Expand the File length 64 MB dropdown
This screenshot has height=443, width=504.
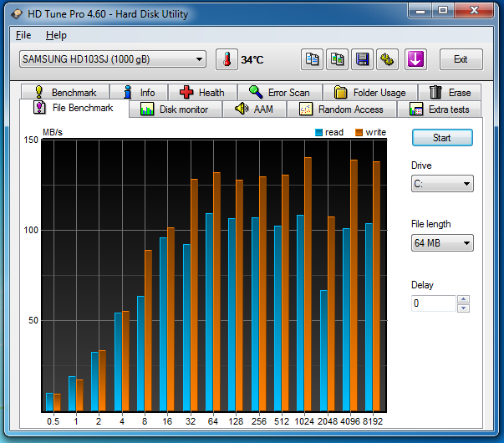coord(442,242)
